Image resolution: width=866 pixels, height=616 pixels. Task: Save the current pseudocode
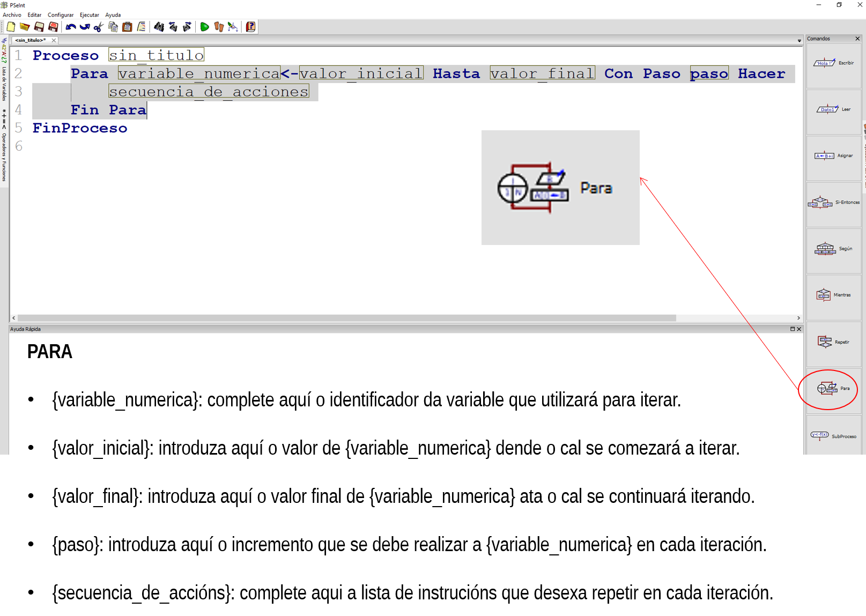pos(39,26)
